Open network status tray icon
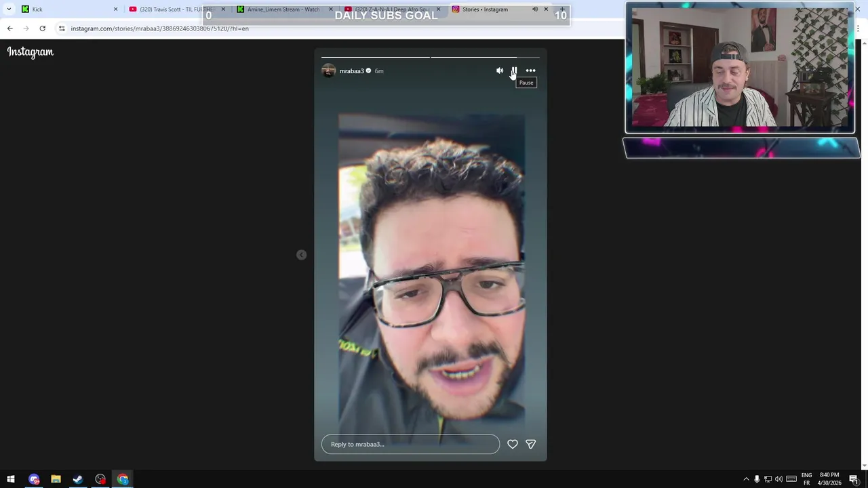The width and height of the screenshot is (868, 488). [768, 479]
